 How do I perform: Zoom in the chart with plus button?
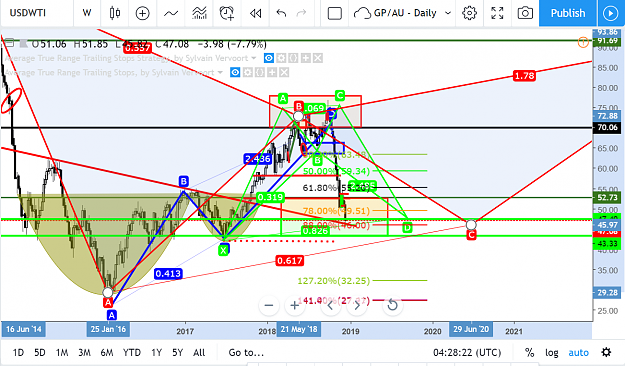pyautogui.click(x=295, y=306)
